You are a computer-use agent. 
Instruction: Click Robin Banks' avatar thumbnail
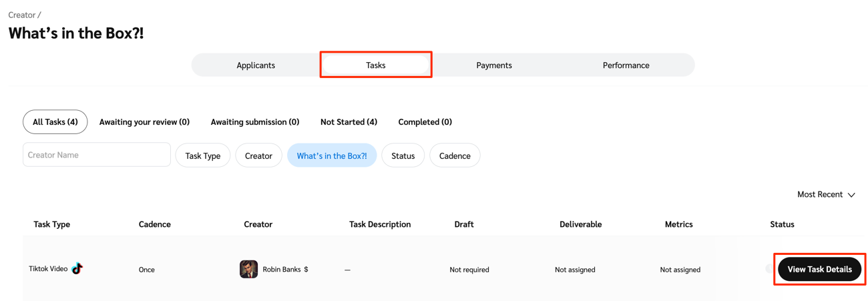tap(248, 269)
